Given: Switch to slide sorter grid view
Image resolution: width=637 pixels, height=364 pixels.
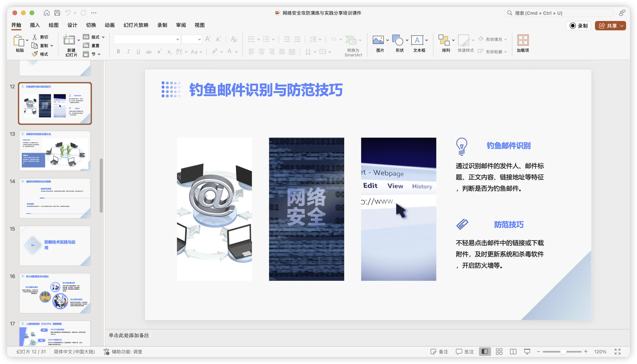Looking at the screenshot, I should (499, 352).
